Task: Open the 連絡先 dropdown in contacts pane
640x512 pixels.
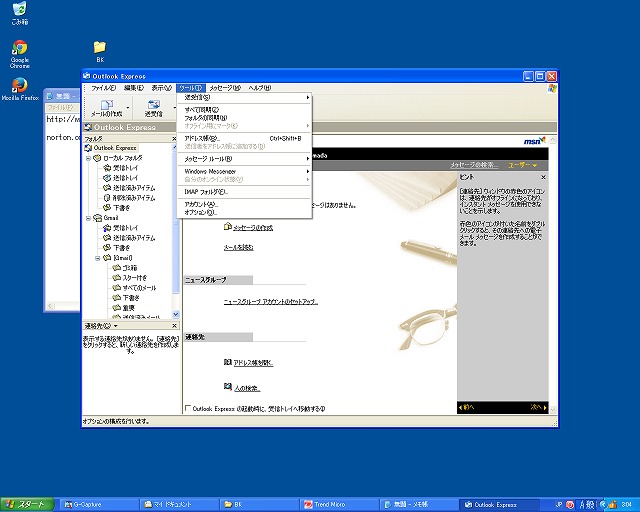Action: tap(116, 326)
